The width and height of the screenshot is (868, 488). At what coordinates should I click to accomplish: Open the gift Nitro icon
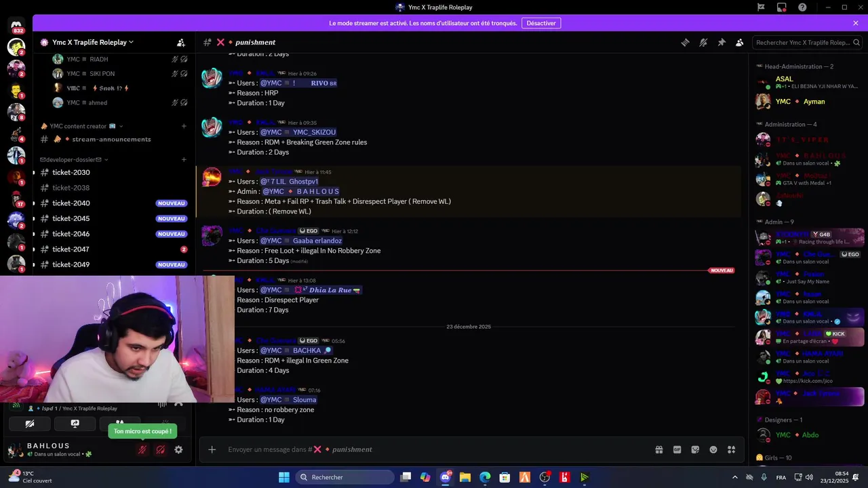pos(658,449)
